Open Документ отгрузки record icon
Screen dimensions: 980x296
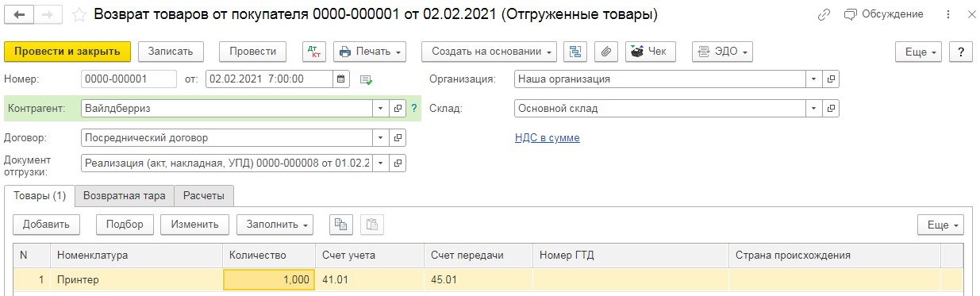coord(398,163)
